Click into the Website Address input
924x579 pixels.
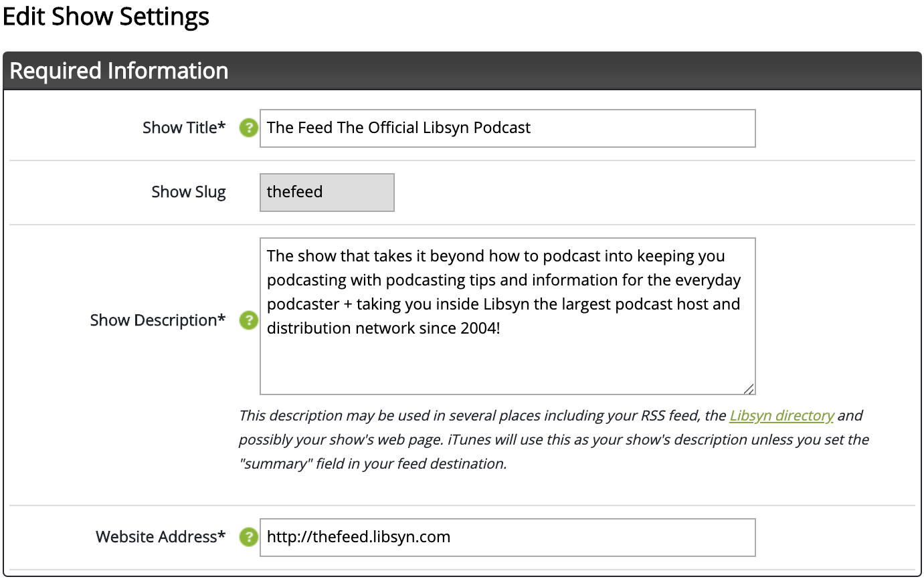[508, 538]
